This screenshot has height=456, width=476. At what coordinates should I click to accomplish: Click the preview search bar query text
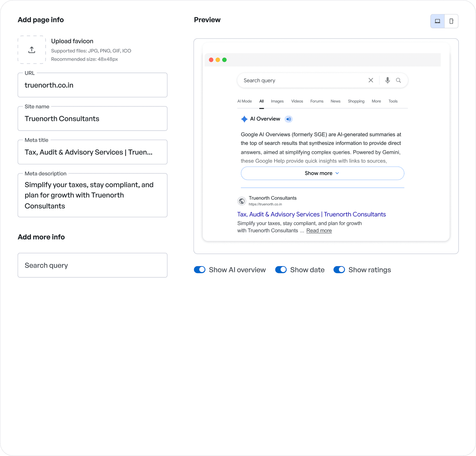point(260,81)
